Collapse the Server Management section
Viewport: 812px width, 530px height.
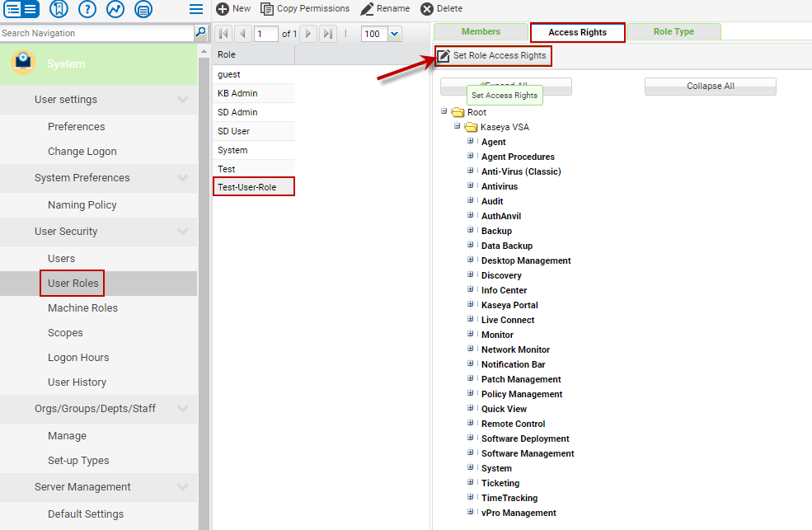[x=182, y=486]
